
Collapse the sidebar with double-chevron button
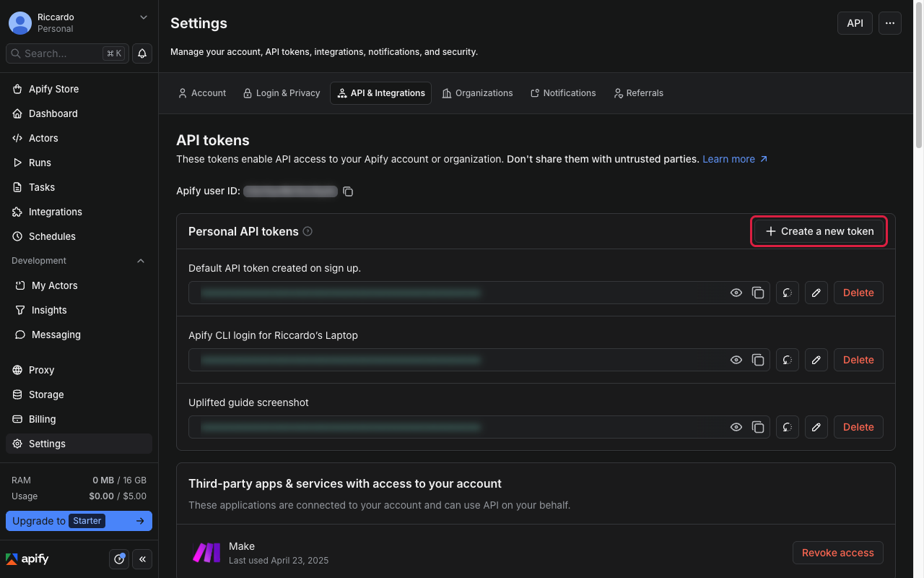click(x=142, y=559)
